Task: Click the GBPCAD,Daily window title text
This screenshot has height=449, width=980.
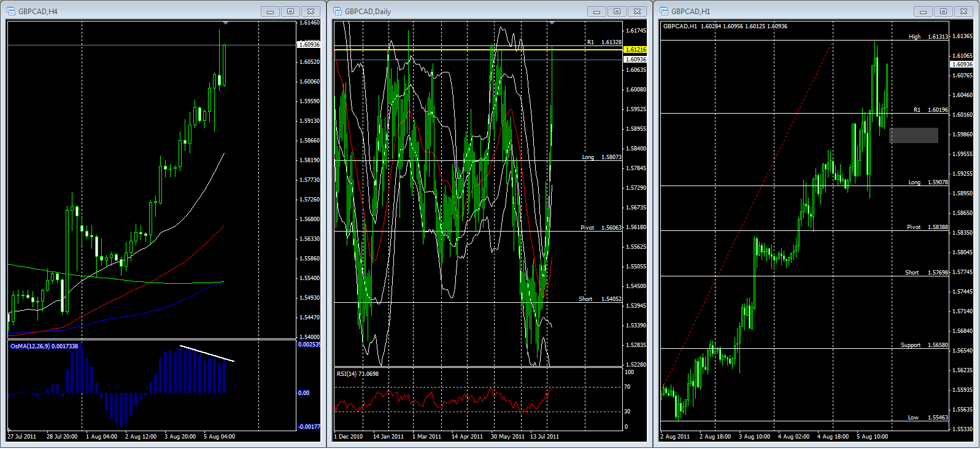Action: [x=368, y=11]
